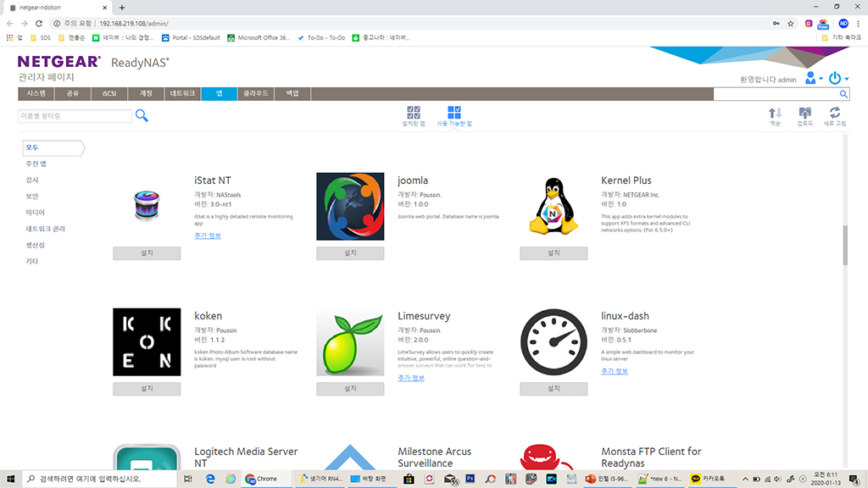Click the linux-dash gauge icon
This screenshot has width=868, height=488.
click(554, 342)
